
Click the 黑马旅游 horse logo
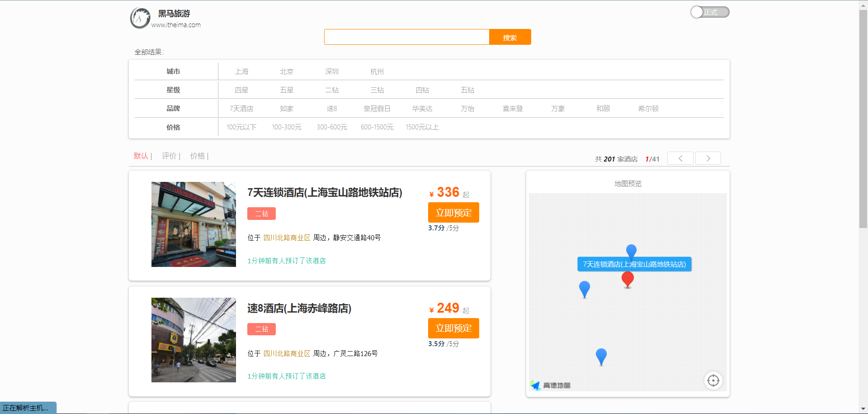tap(140, 18)
